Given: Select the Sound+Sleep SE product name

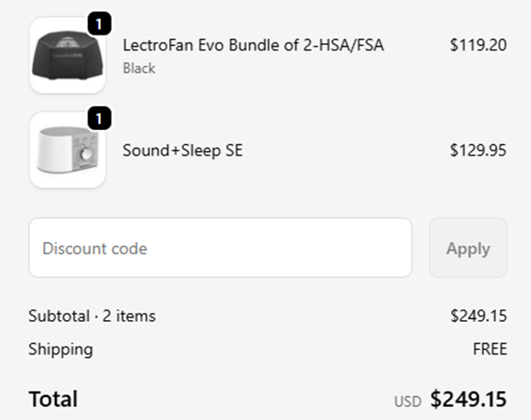Looking at the screenshot, I should click(x=182, y=150).
